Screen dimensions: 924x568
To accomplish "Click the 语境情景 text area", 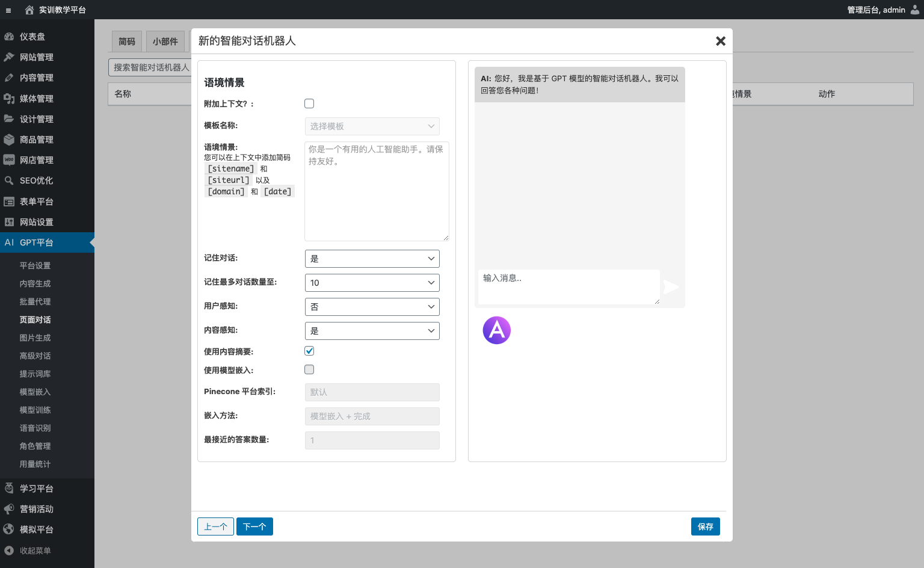I will pos(377,191).
